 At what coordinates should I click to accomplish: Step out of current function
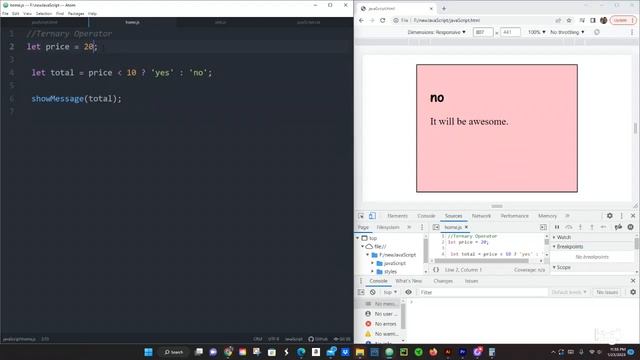click(x=592, y=227)
